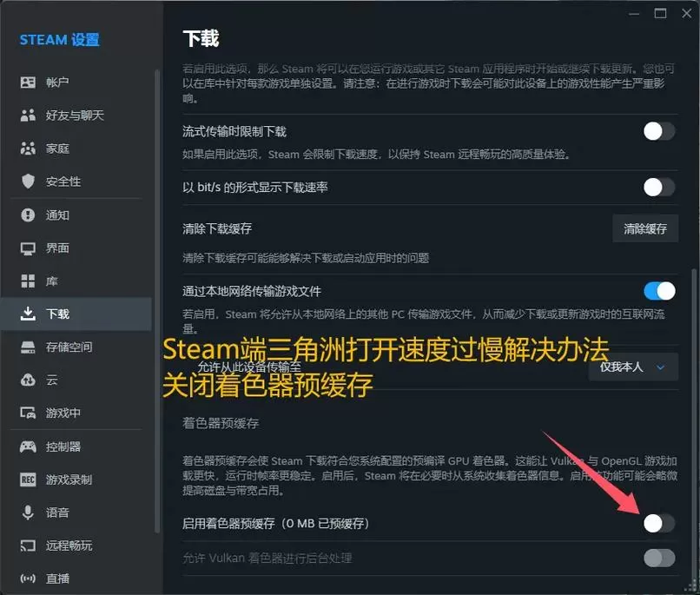Open the 仅我本人 transfer dropdown
This screenshot has height=595, width=700.
pyautogui.click(x=633, y=367)
